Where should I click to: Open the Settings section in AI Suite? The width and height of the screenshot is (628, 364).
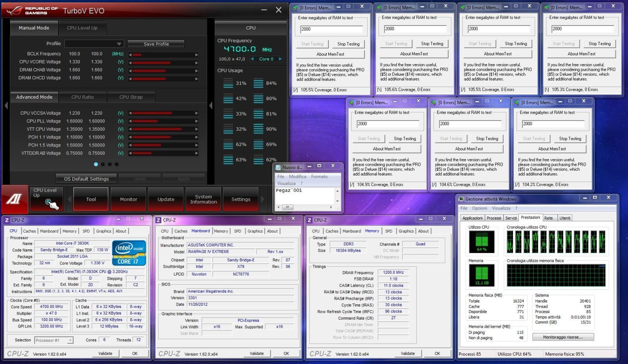[x=241, y=199]
